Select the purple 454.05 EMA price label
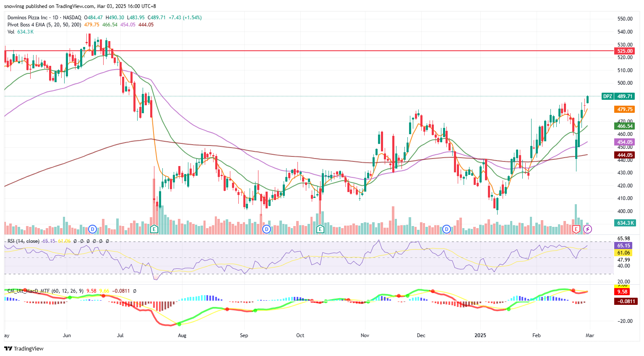The width and height of the screenshot is (644, 356). click(625, 142)
